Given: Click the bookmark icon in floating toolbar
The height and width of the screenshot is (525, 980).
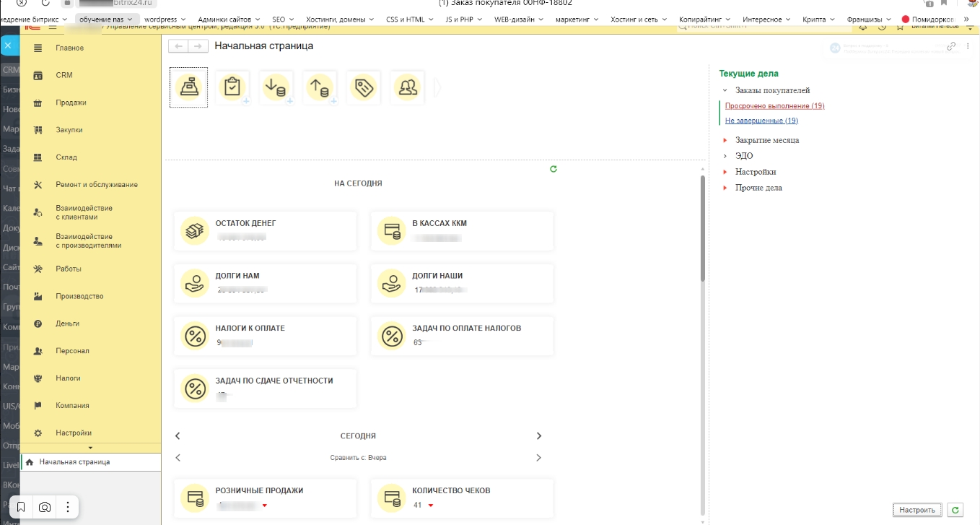Looking at the screenshot, I should coord(22,507).
